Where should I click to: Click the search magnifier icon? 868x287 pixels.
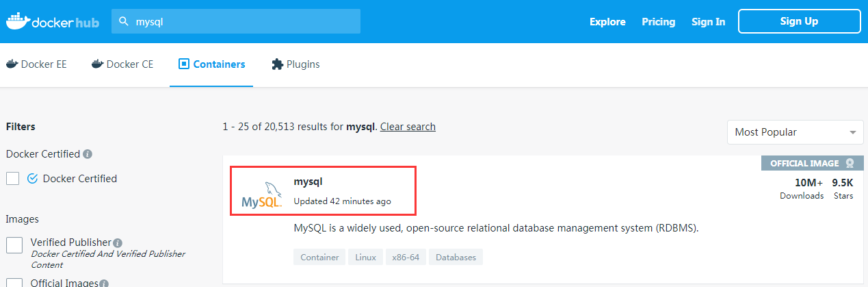(124, 21)
